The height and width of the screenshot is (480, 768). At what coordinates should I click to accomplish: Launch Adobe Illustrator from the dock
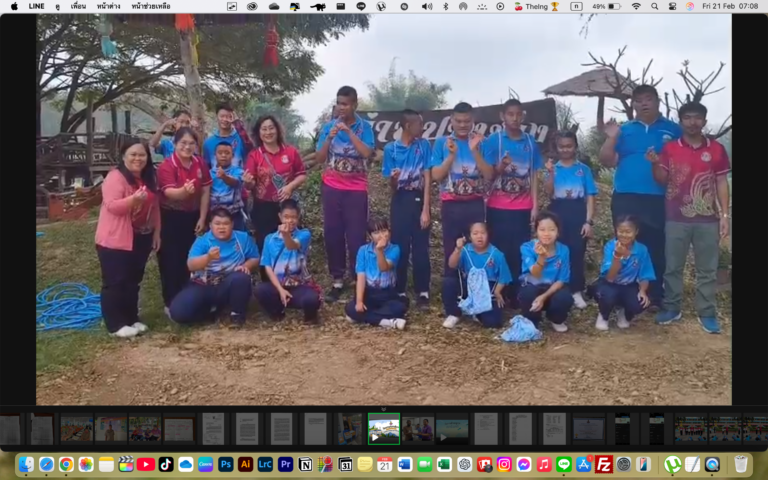(245, 464)
